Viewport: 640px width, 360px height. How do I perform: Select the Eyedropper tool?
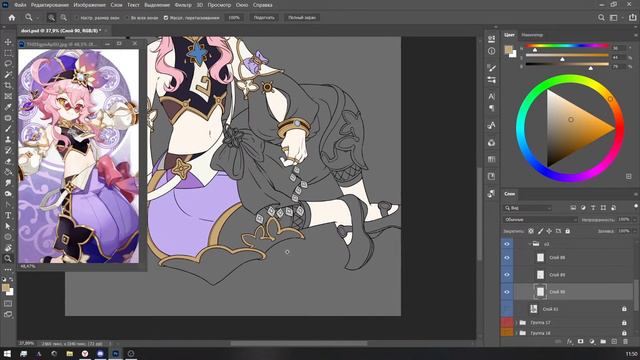[8, 107]
